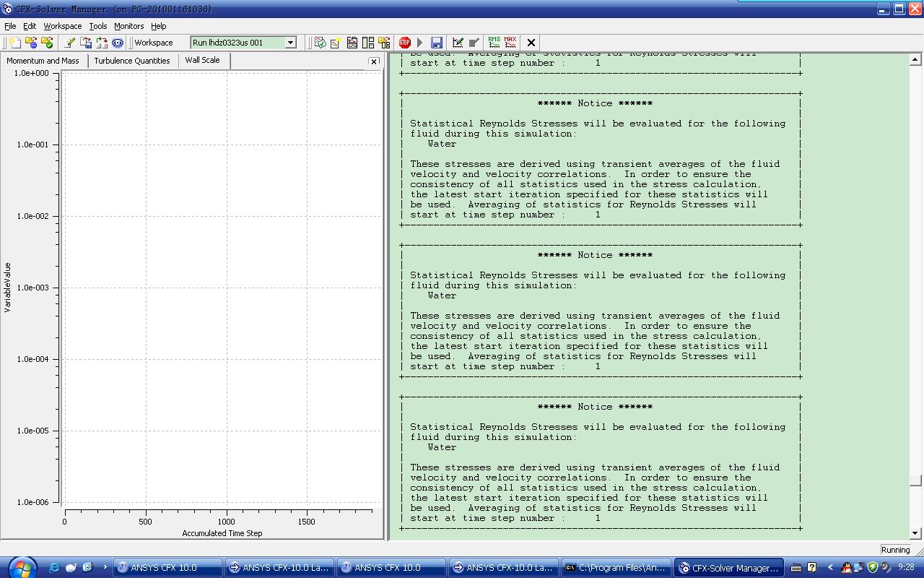Click the Save (floppy disk) toolbar icon
Viewport: 924px width, 578px height.
(x=437, y=43)
